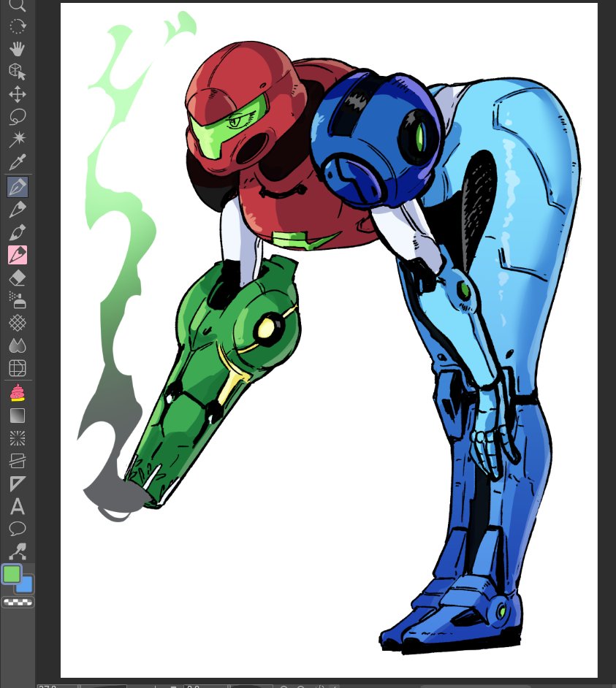This screenshot has height=688, width=616.
Task: Select the Move layer tool
Action: (18, 94)
